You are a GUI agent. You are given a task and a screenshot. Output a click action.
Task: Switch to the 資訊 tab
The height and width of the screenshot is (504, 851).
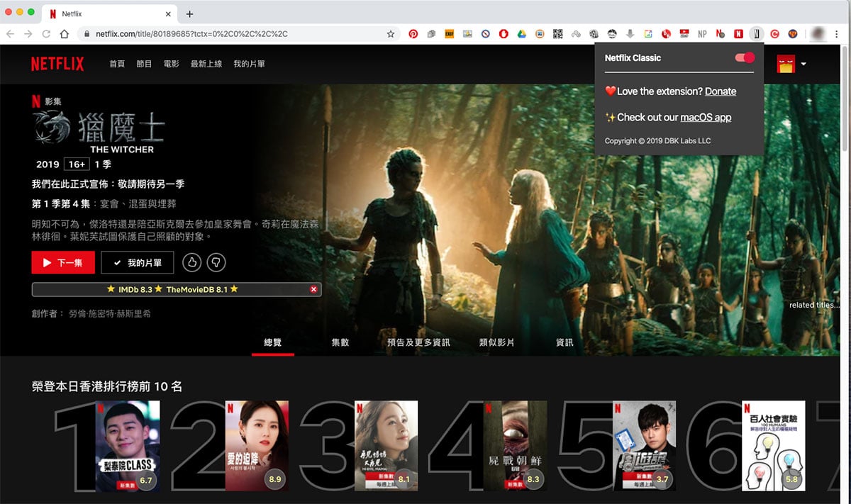pyautogui.click(x=564, y=342)
